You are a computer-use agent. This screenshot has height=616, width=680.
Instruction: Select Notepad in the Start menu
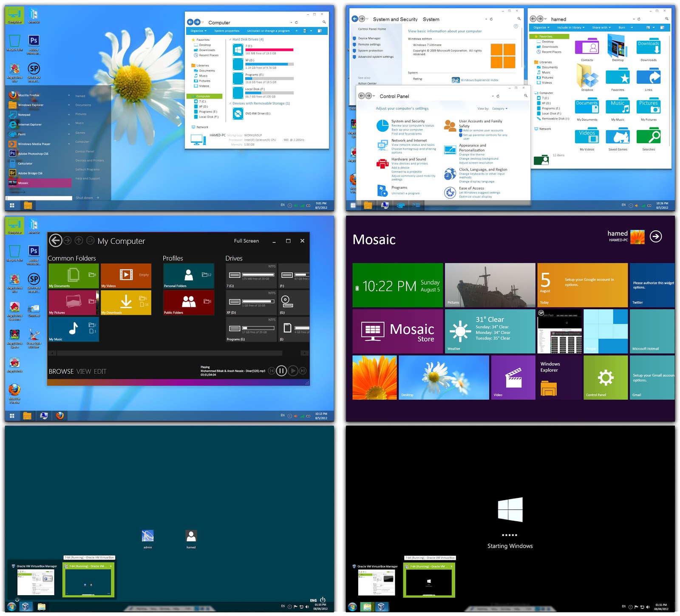point(39,115)
